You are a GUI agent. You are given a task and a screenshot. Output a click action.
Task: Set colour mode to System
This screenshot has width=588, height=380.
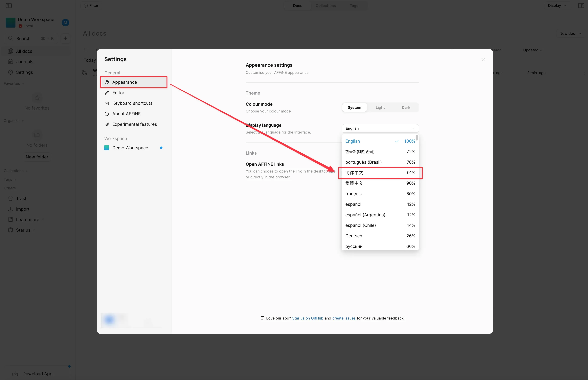tap(354, 108)
